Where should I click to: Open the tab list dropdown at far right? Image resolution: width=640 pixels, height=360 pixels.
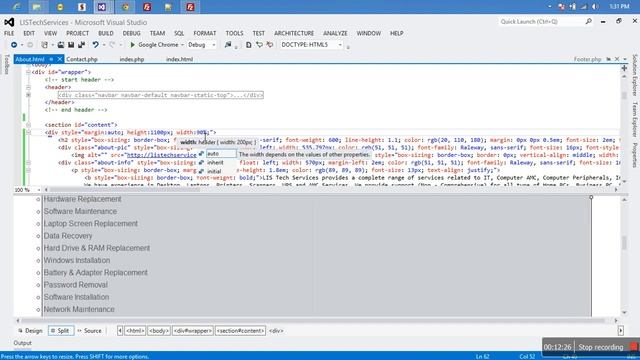click(625, 59)
